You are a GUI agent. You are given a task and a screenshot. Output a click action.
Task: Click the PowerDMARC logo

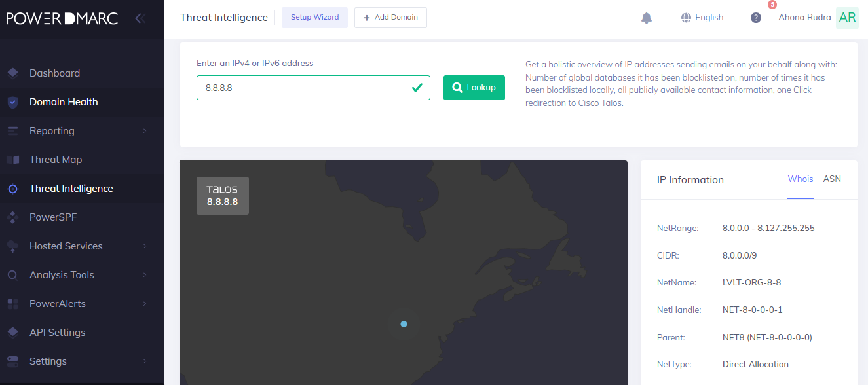tap(62, 18)
